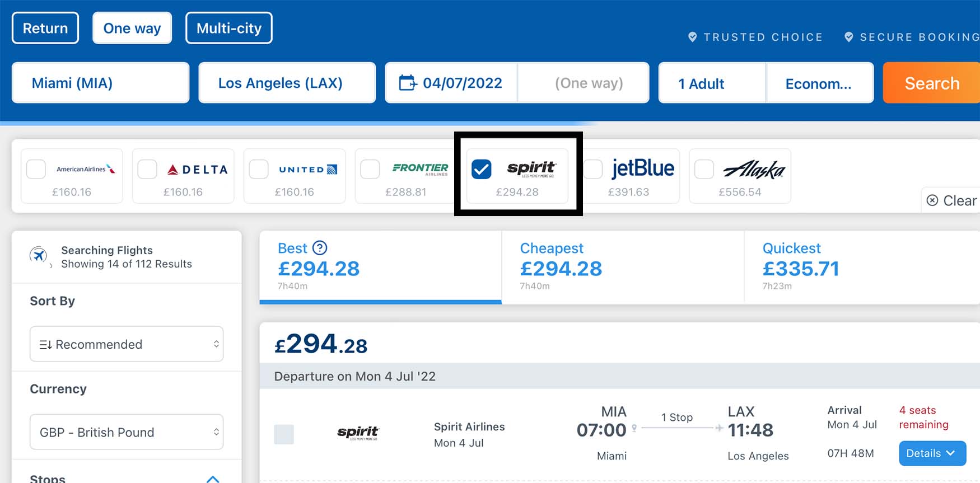Screen dimensions: 980x483
Task: Click the Spirit logo in the flight result
Action: (x=358, y=433)
